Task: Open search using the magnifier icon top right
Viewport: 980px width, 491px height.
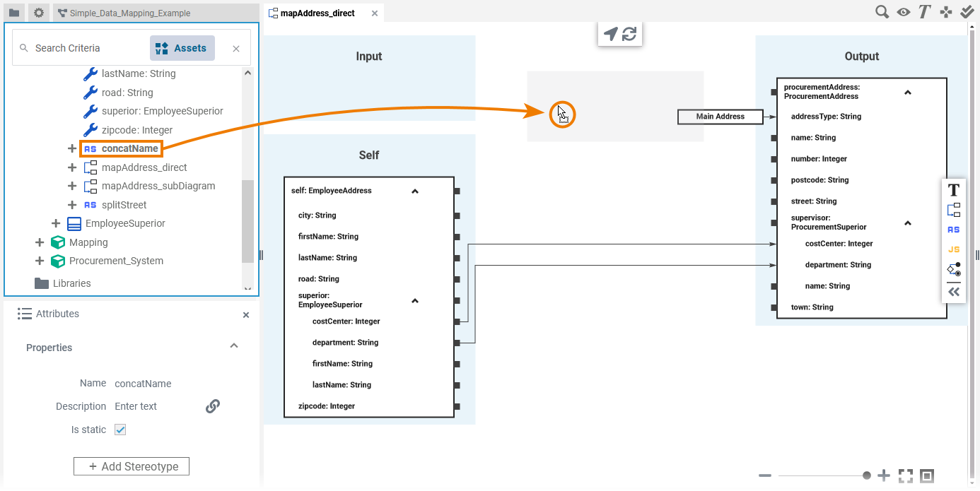Action: coord(882,12)
